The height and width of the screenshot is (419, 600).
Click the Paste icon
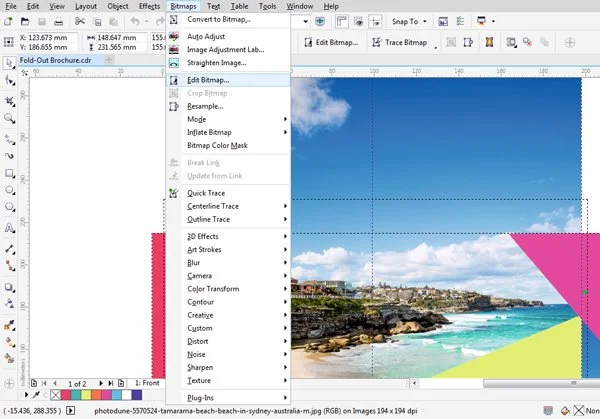[x=114, y=22]
